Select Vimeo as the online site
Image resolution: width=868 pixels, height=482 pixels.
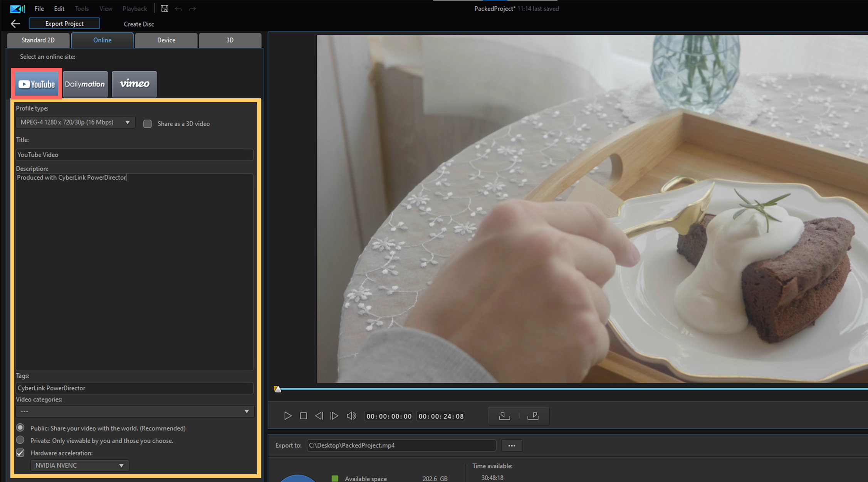pos(134,84)
